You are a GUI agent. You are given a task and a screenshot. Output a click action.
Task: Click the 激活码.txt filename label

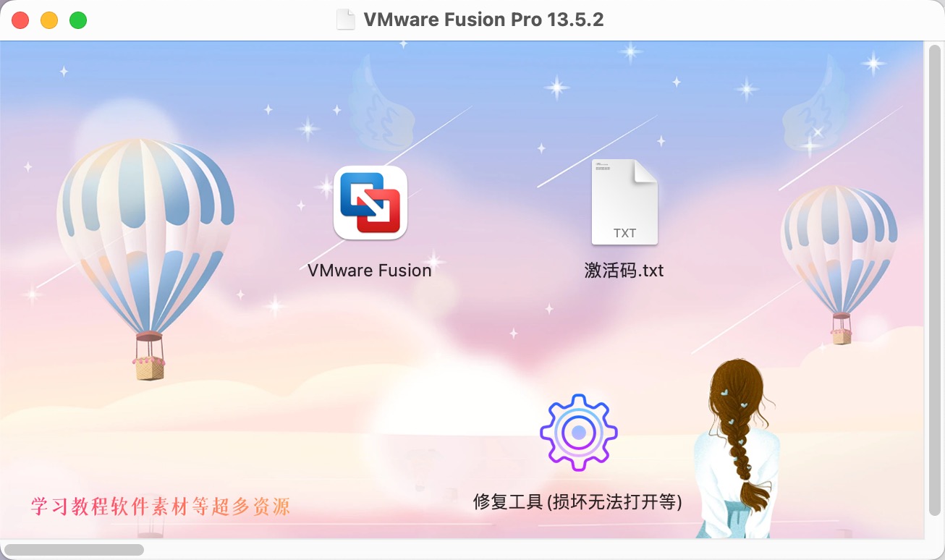pyautogui.click(x=624, y=271)
